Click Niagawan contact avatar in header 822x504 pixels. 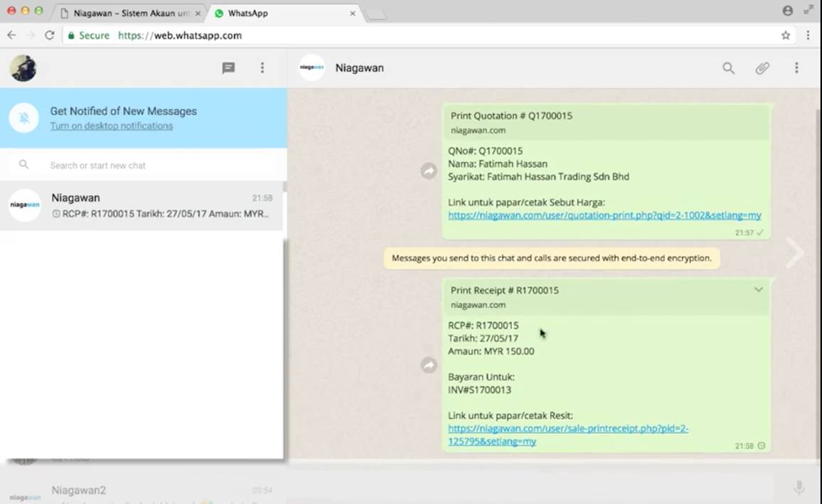point(311,68)
